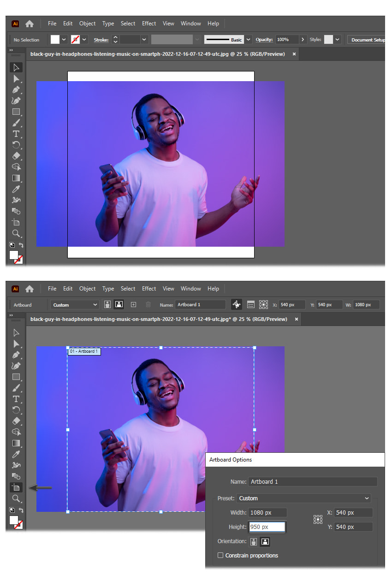Open the Window menu in the Artboard-mode window
The height and width of the screenshot is (581, 392).
point(190,289)
